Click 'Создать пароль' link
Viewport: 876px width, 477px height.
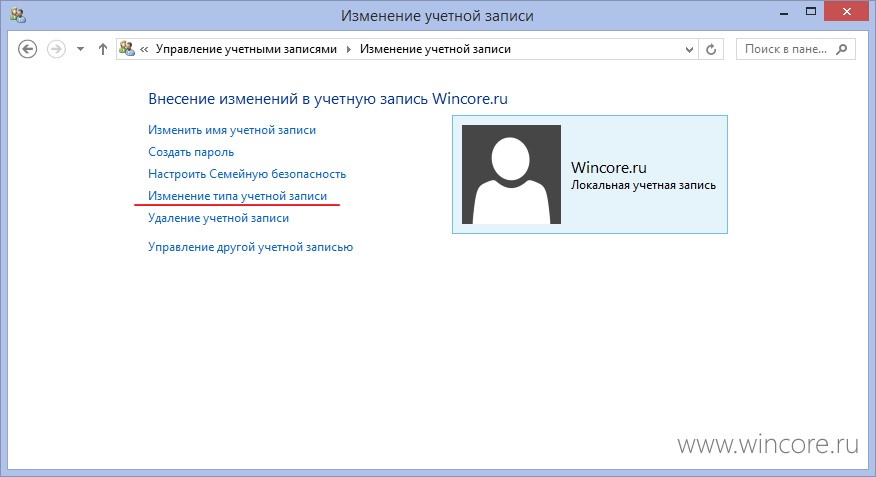click(191, 152)
